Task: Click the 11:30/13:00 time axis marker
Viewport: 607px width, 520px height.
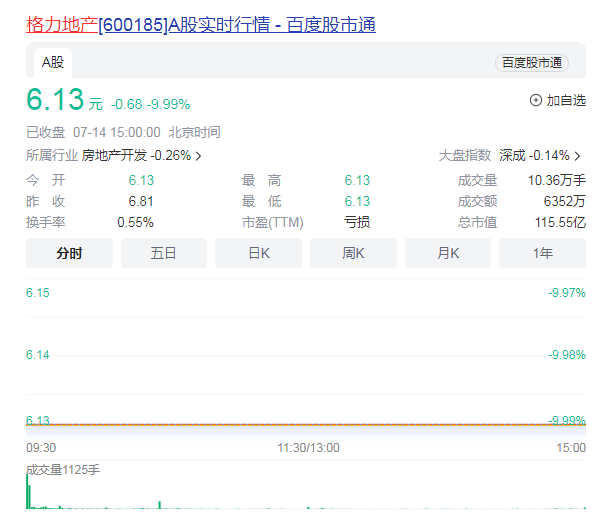Action: click(x=308, y=448)
